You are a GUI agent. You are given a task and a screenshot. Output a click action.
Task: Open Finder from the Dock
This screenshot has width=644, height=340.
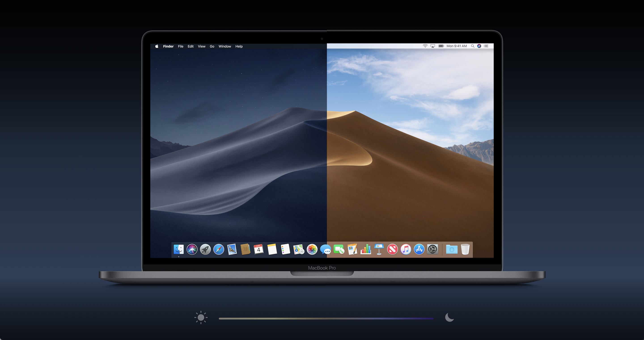[x=178, y=249]
